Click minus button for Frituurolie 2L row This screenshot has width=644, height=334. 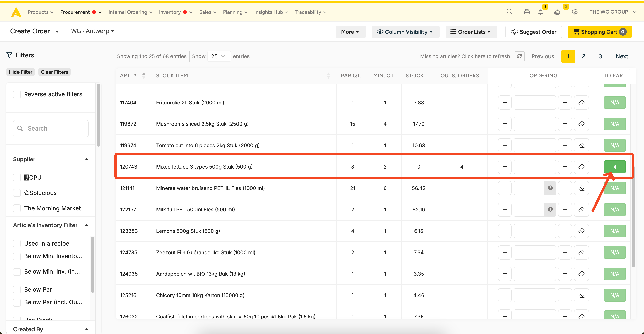[x=505, y=103]
